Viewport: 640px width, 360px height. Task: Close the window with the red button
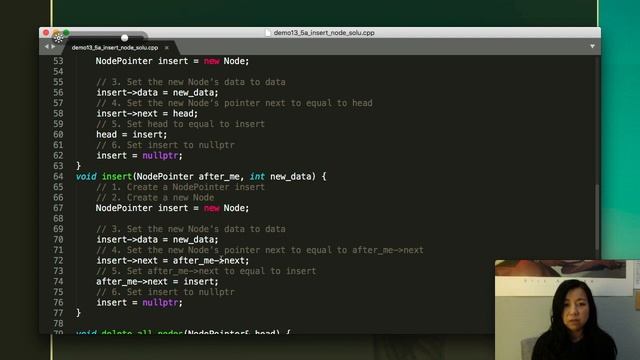tap(46, 33)
